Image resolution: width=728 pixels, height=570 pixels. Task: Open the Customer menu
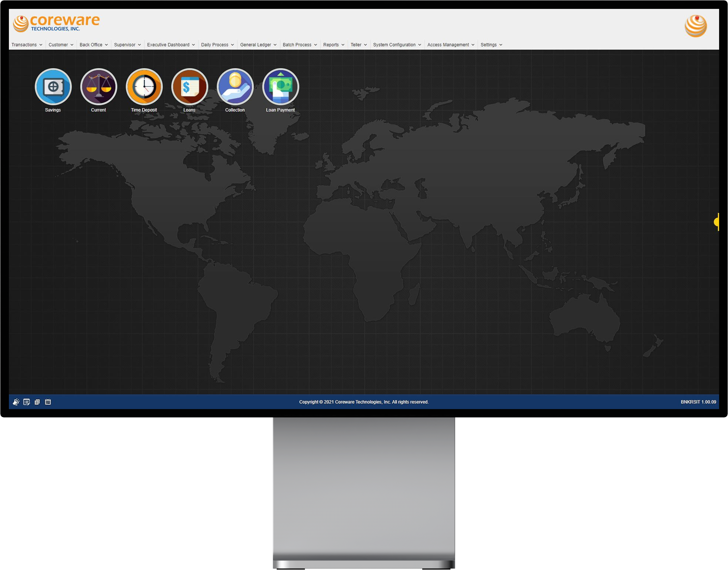click(61, 45)
